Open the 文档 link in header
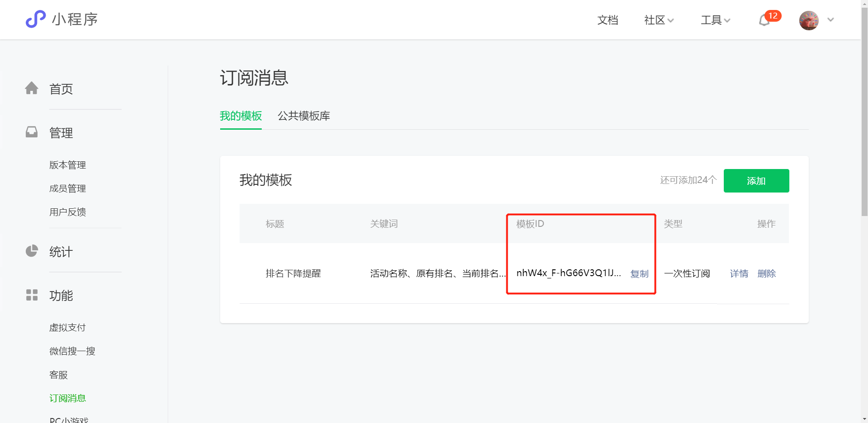Viewport: 868px width, 423px height. (608, 20)
